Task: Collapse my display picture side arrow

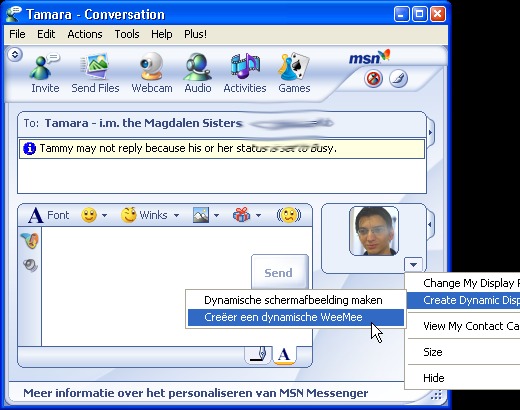Action: (430, 225)
